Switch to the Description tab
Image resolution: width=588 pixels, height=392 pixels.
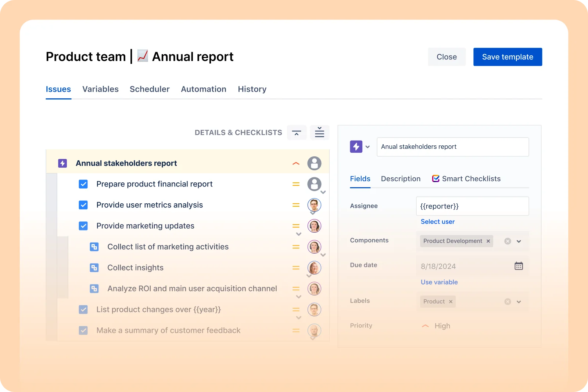401,179
